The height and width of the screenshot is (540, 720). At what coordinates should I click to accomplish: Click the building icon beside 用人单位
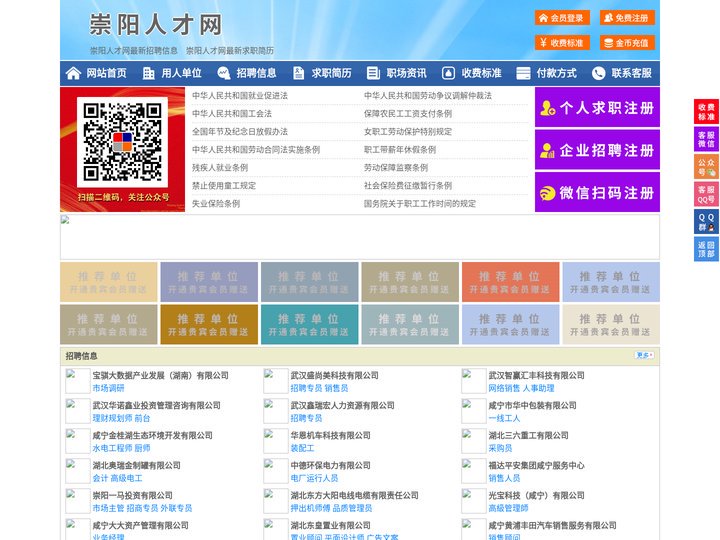click(148, 73)
